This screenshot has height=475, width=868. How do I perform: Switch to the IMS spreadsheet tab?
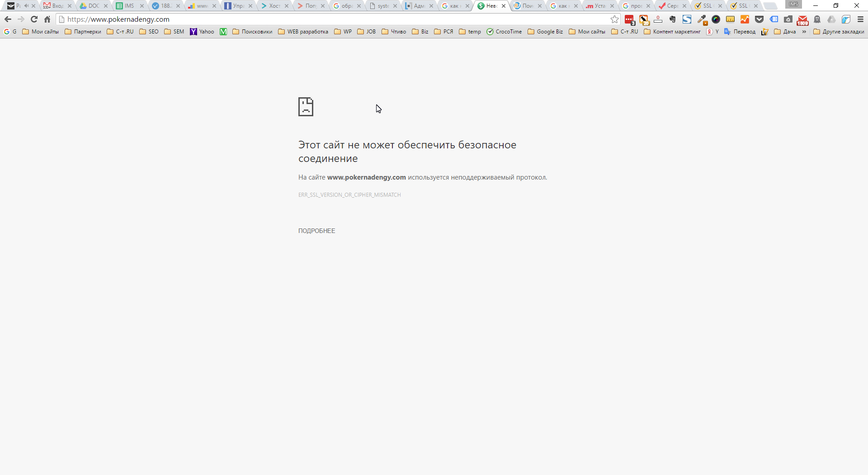pos(129,6)
